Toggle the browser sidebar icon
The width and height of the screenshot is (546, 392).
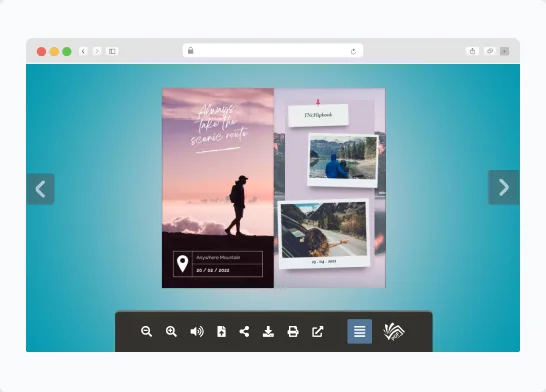[x=112, y=51]
